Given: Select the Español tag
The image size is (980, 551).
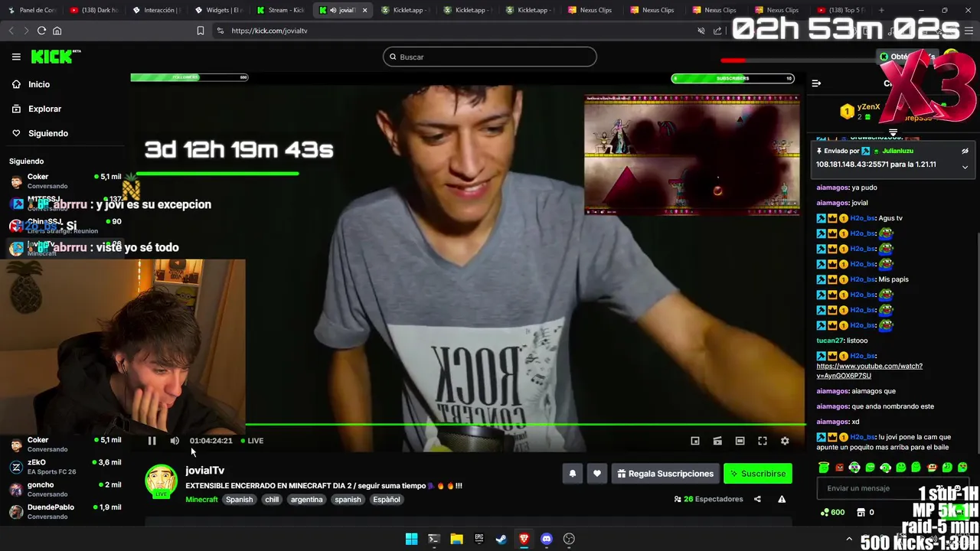Looking at the screenshot, I should [387, 500].
